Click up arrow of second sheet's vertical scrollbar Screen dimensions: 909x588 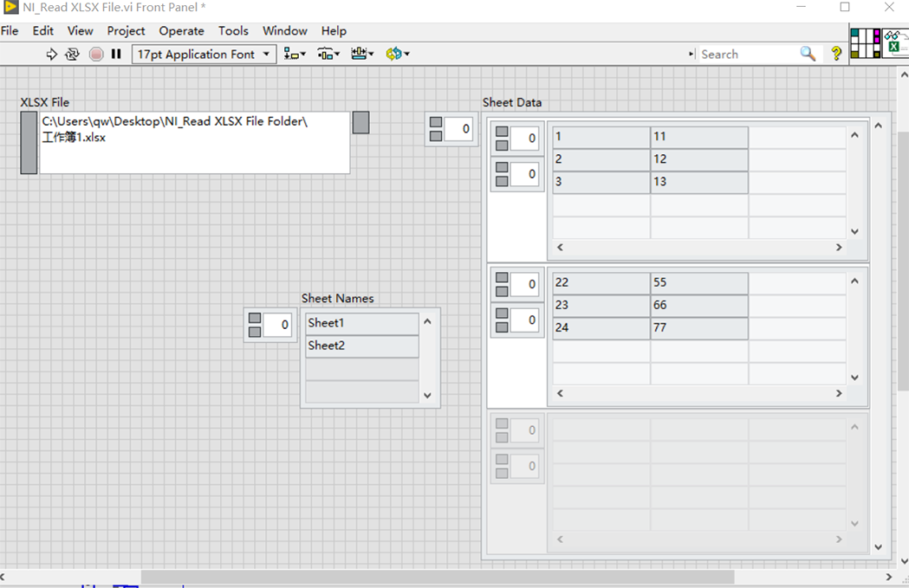854,281
